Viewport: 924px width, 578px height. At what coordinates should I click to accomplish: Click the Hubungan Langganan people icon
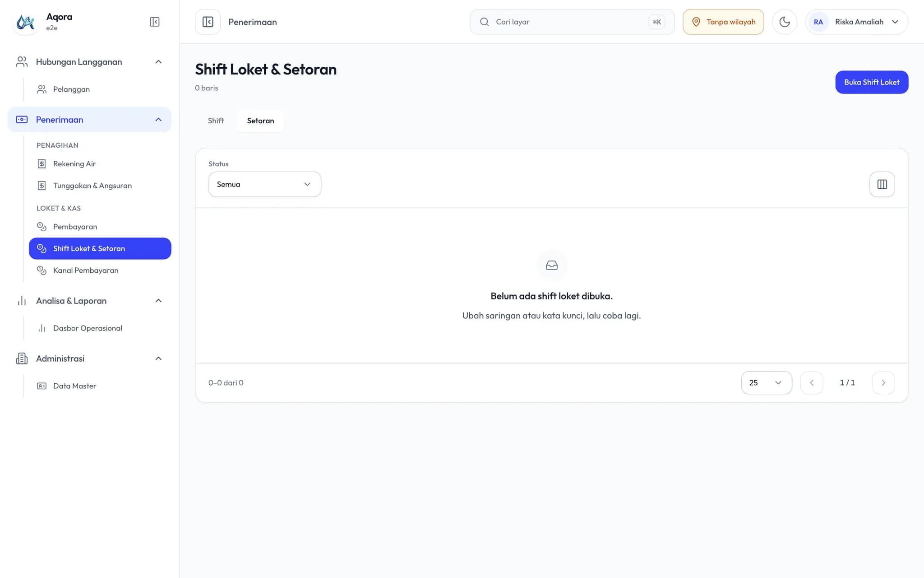22,62
